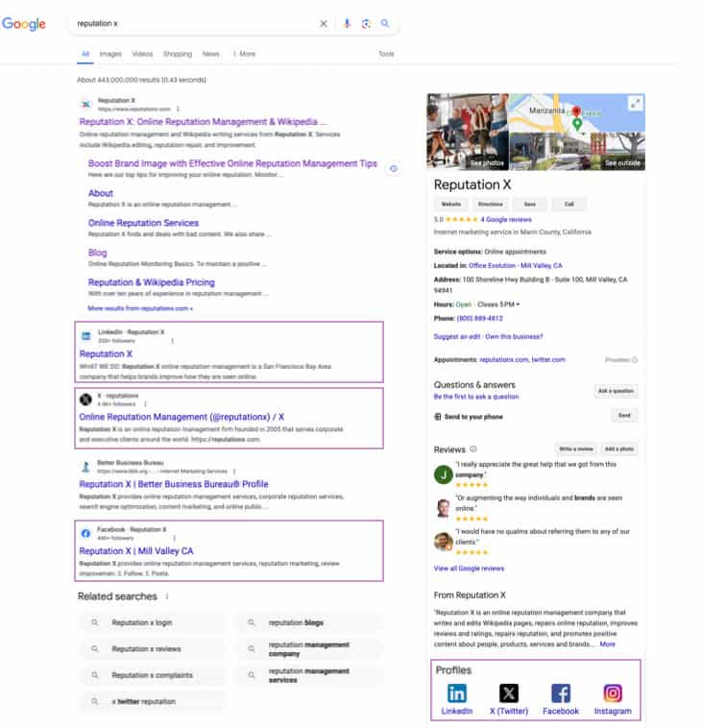Clear the search box with X icon
Screen dimensions: 702x728
point(324,24)
